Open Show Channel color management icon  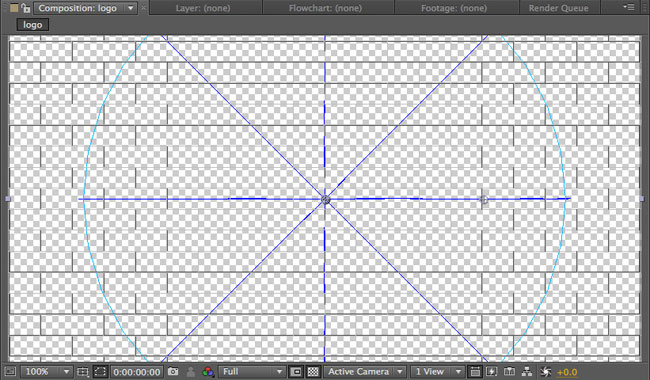pyautogui.click(x=208, y=372)
